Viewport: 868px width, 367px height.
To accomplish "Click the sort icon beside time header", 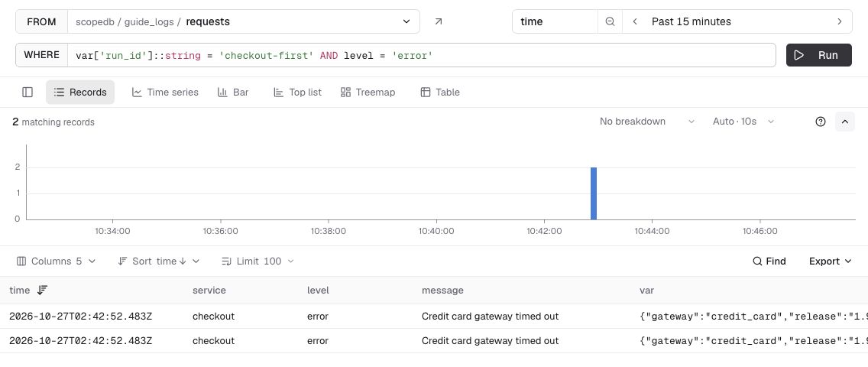I will click(42, 290).
